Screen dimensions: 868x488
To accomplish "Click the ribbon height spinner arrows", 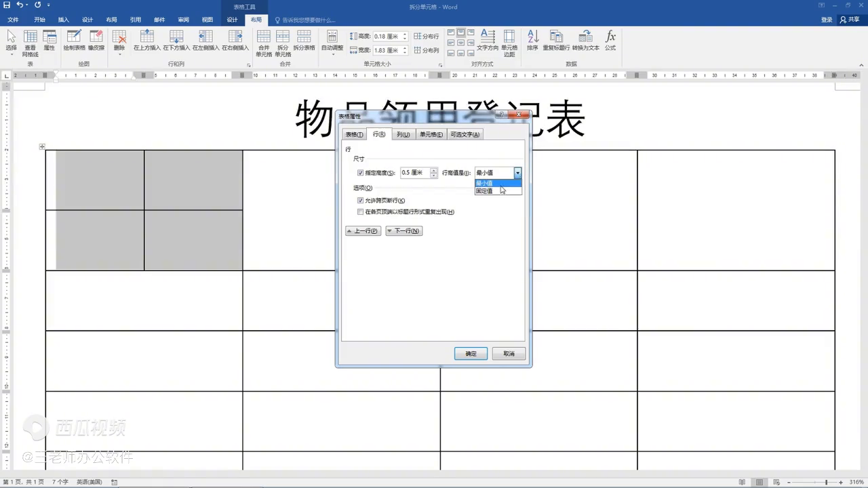I will [405, 37].
